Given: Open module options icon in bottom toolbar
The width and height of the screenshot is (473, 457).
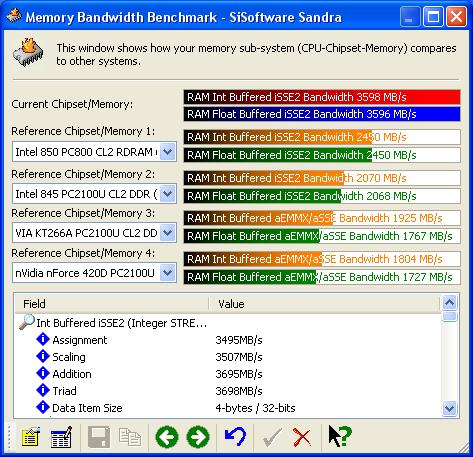Looking at the screenshot, I should 31,437.
